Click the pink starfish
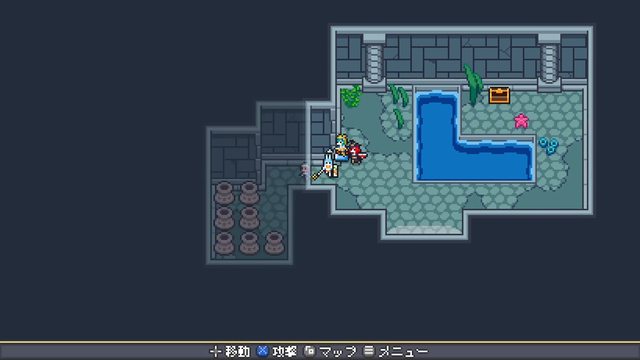The height and width of the screenshot is (360, 640). tap(521, 121)
